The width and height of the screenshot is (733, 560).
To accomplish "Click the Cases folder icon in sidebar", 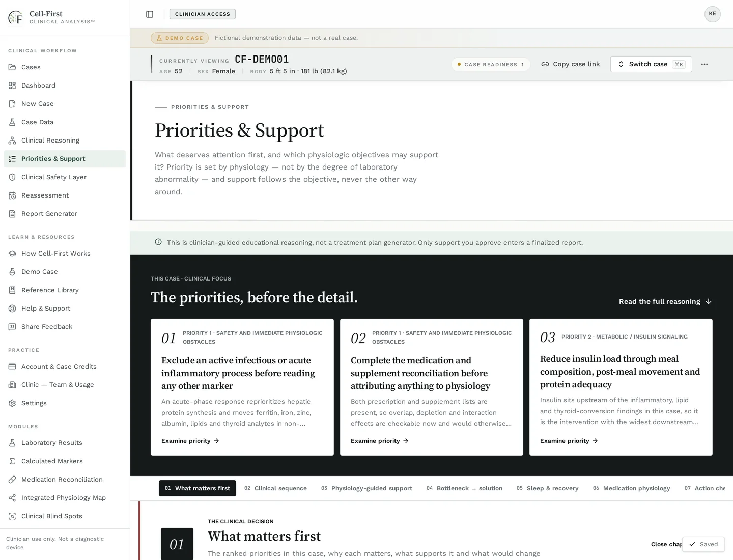I will point(12,67).
